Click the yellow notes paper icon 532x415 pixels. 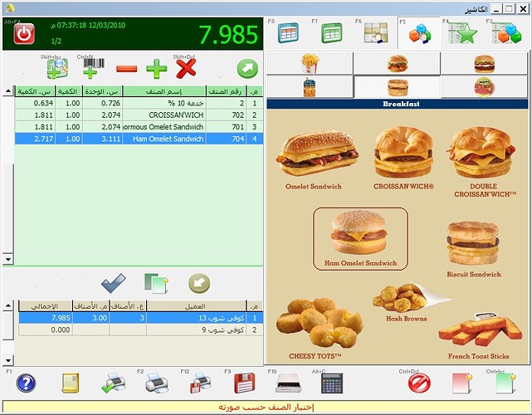pyautogui.click(x=71, y=383)
